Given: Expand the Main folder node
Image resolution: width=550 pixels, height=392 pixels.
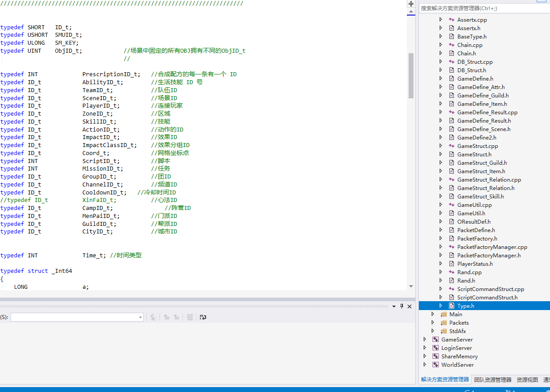Looking at the screenshot, I should (x=433, y=314).
